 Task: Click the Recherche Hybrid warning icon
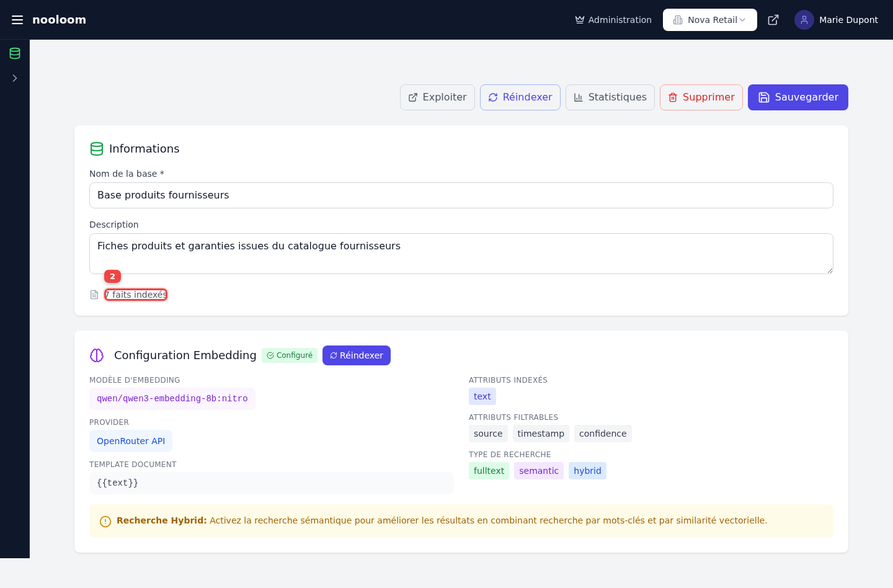point(105,522)
